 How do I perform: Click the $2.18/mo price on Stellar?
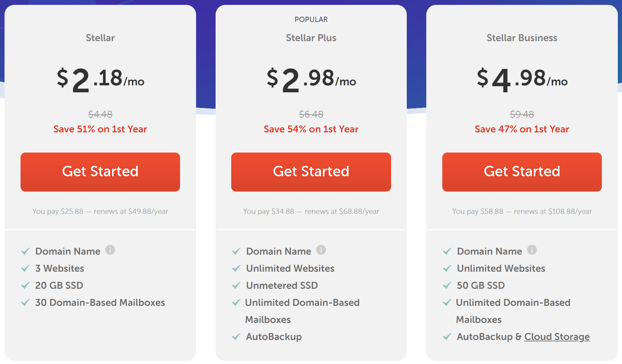click(x=100, y=79)
